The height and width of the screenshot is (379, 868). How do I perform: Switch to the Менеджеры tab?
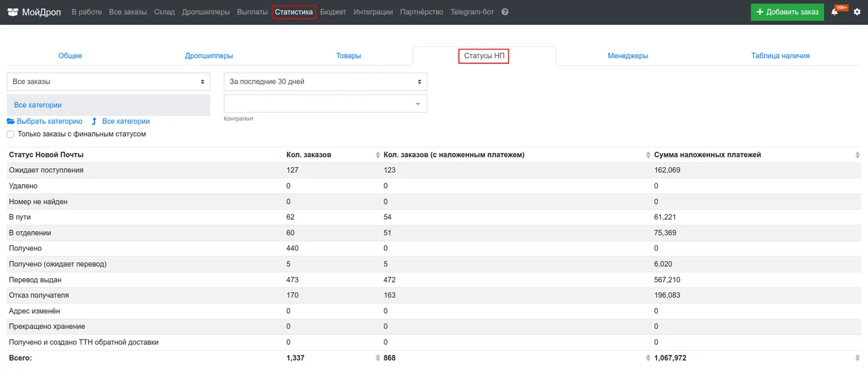[x=628, y=56]
